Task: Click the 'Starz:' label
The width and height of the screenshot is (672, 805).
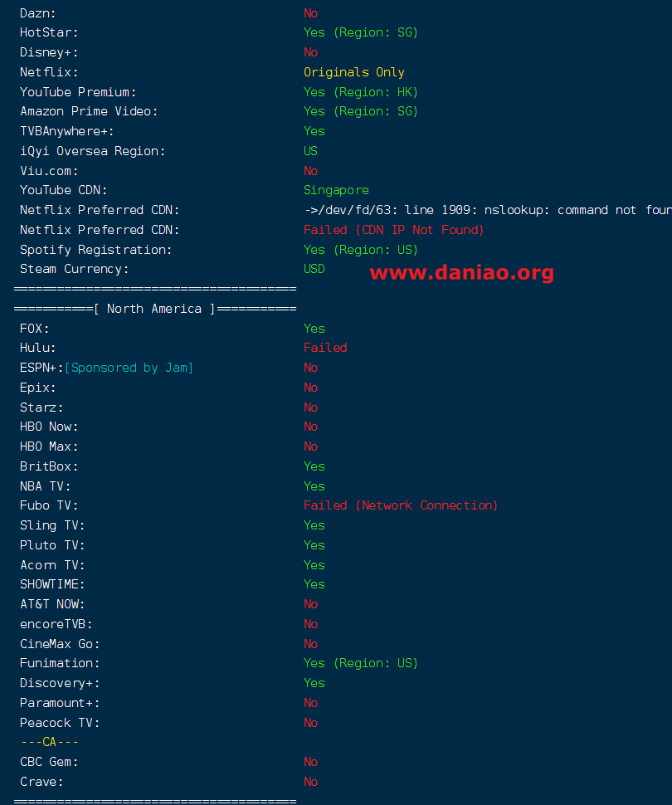Action: point(41,407)
